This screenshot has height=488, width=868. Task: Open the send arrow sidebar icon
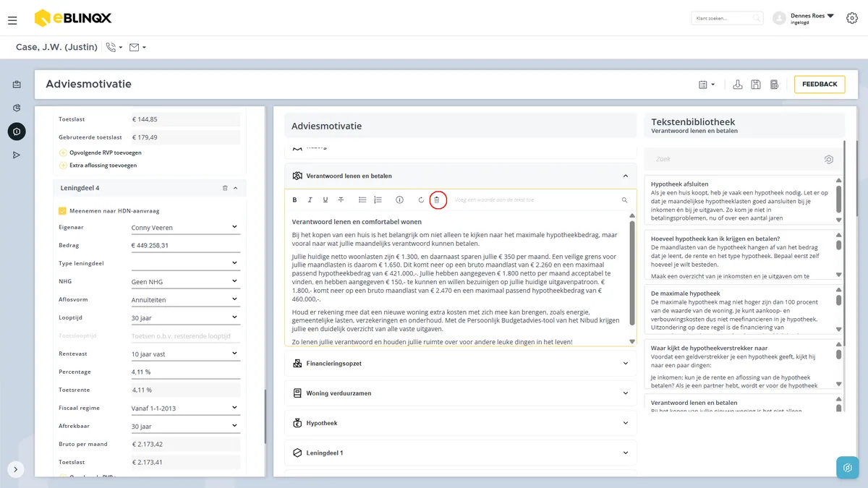pos(17,155)
